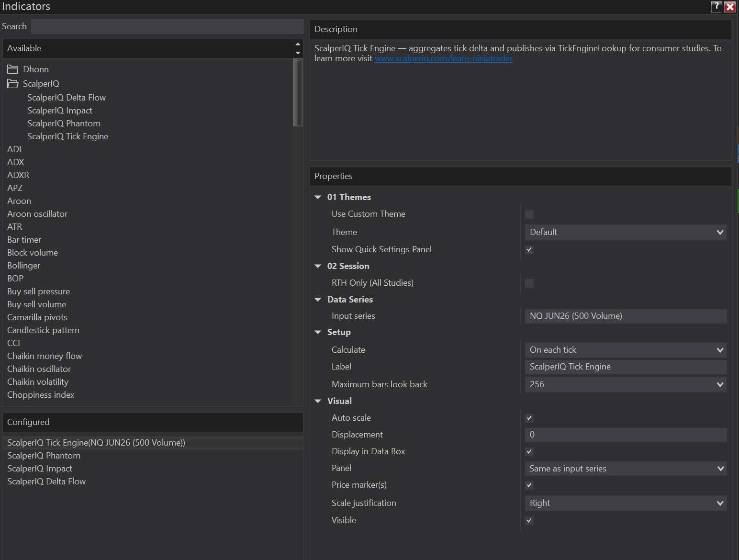Viewport: 739px width, 560px height.
Task: Select ScalperIQ Tick Engine in Available list
Action: coord(67,136)
